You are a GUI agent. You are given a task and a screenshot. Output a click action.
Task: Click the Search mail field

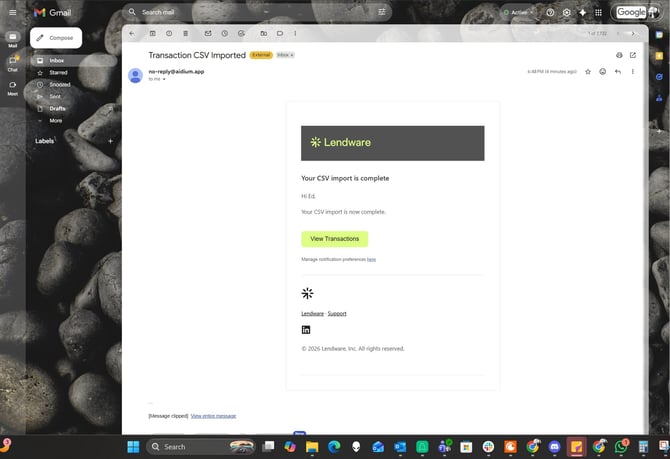250,12
